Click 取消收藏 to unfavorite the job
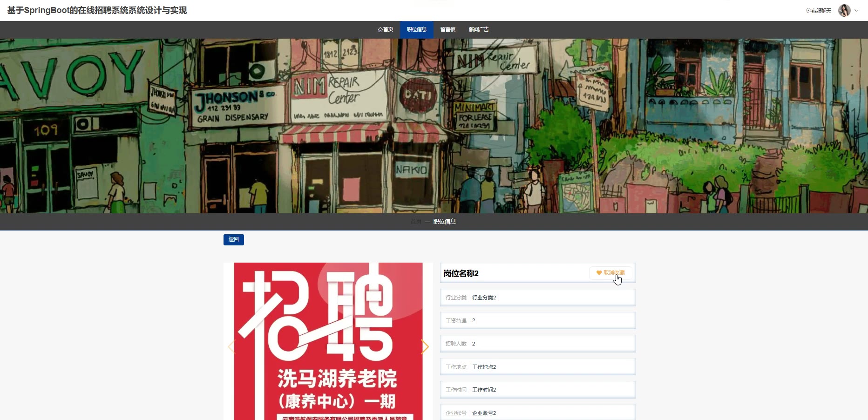 610,273
